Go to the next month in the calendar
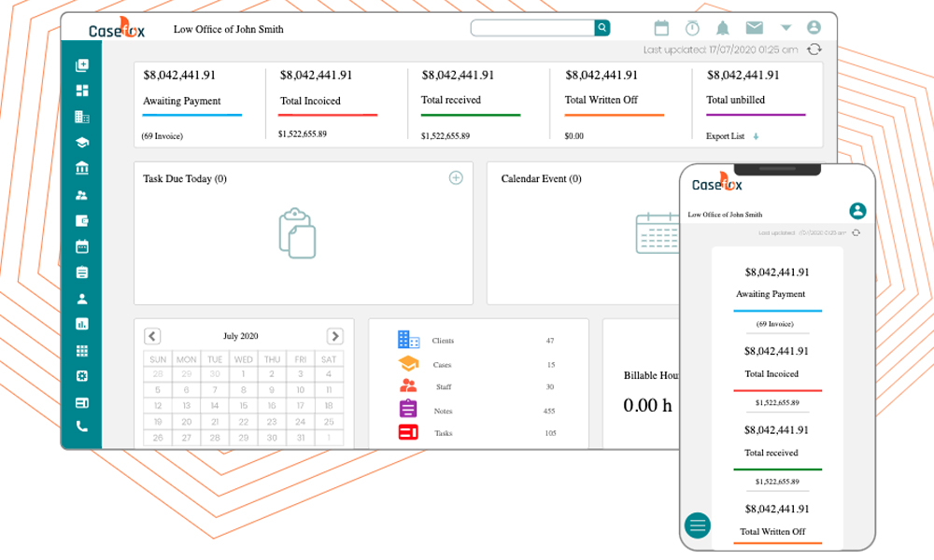Screen dimensions: 934x560 334,336
